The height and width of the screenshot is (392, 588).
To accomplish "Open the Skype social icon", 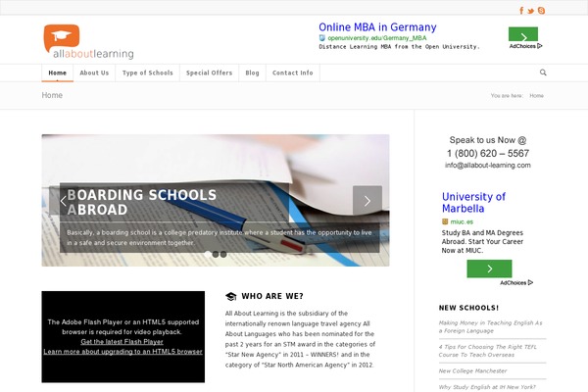I will pyautogui.click(x=541, y=11).
